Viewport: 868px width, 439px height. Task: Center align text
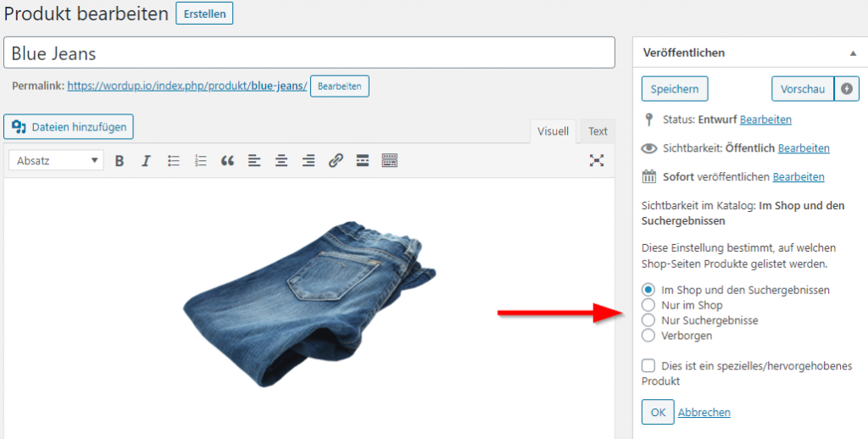pyautogui.click(x=281, y=160)
